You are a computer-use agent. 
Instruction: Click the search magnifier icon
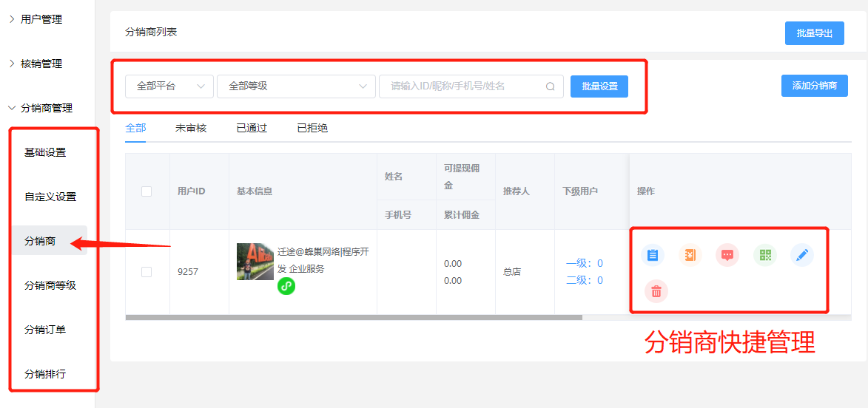point(550,86)
